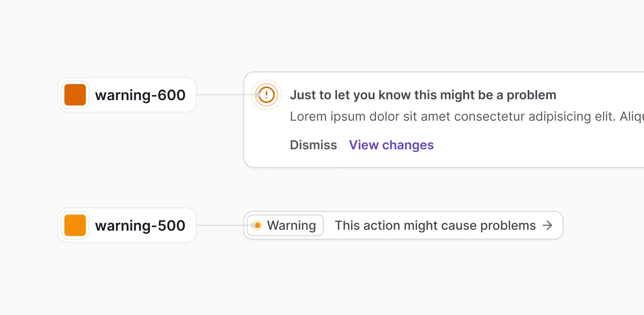Click the warning-500 orange color swatch
This screenshot has height=315, width=644.
click(75, 225)
